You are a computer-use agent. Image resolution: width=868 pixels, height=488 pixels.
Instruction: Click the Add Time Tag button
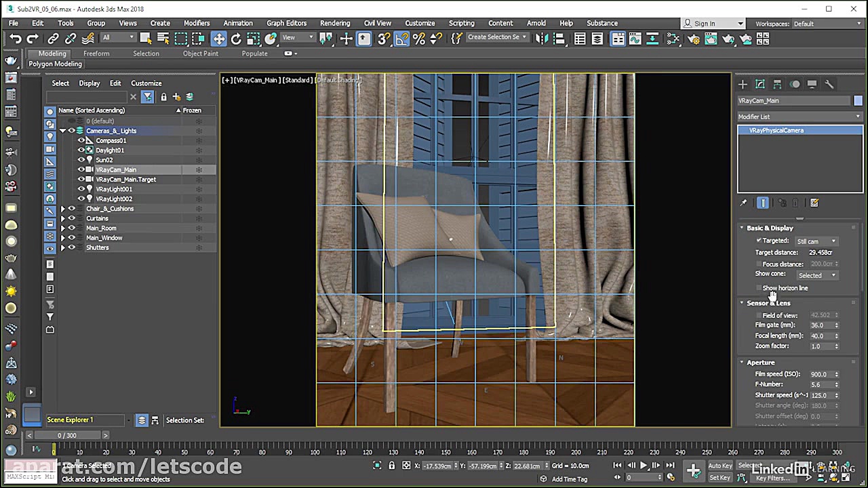point(568,479)
